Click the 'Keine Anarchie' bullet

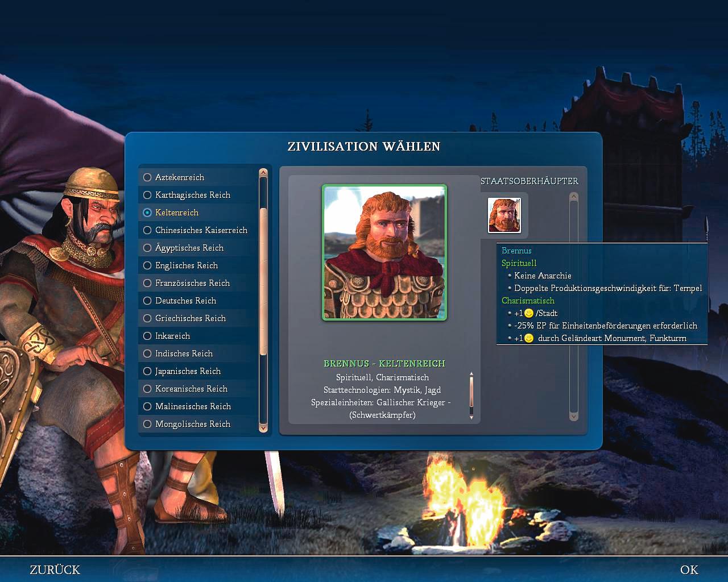tap(543, 276)
